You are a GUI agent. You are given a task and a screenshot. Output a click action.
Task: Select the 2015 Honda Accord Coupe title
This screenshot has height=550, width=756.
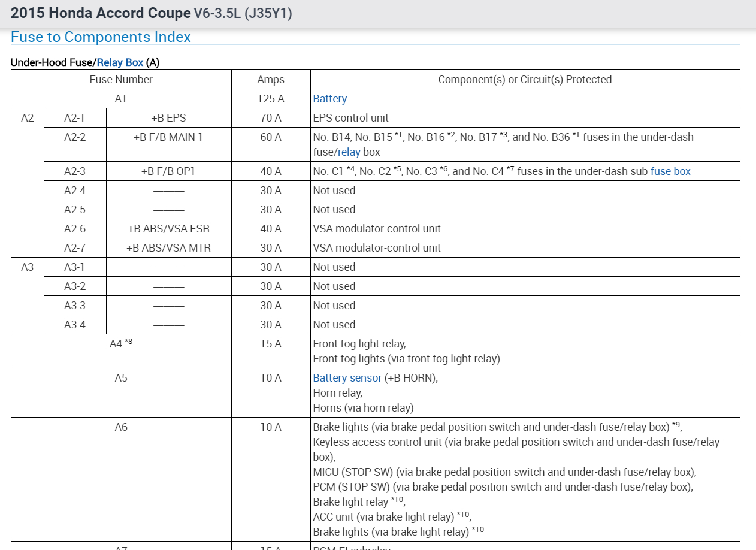click(101, 13)
